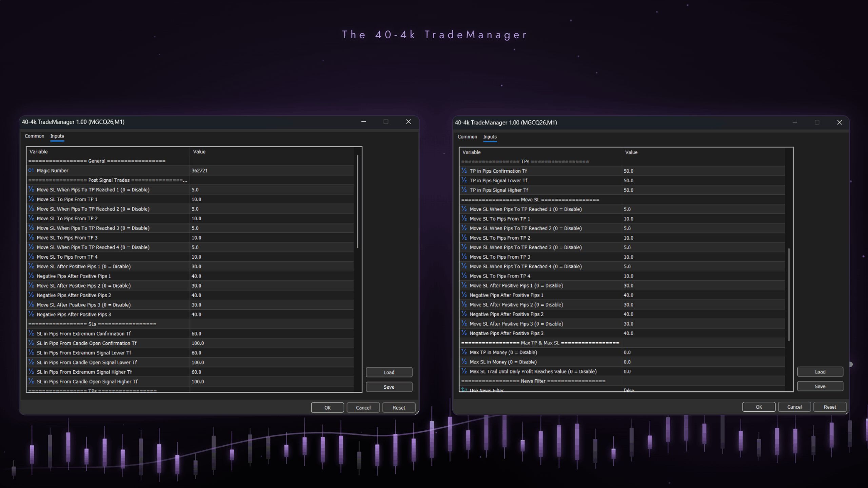
Task: Switch to the Common tab in left window
Action: (x=34, y=136)
